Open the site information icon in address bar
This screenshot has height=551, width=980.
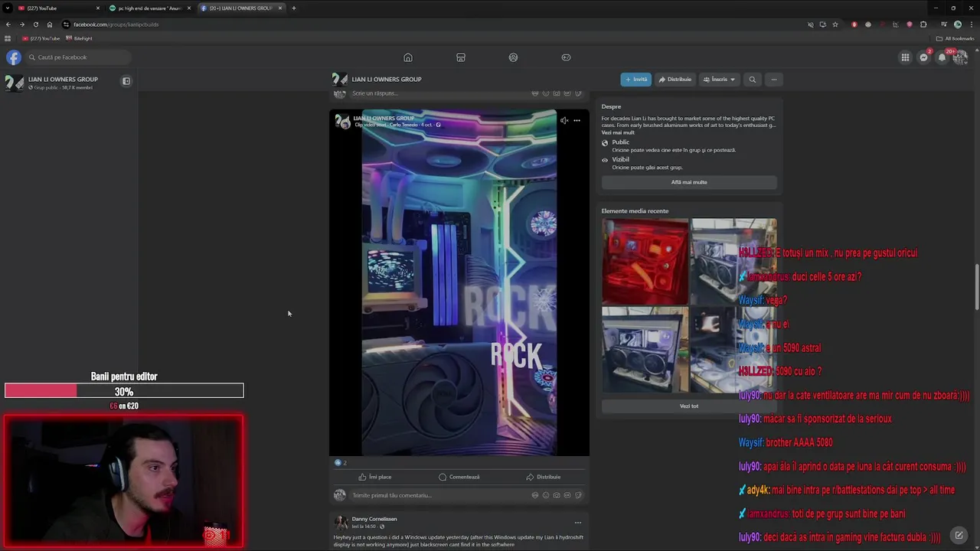pyautogui.click(x=66, y=24)
